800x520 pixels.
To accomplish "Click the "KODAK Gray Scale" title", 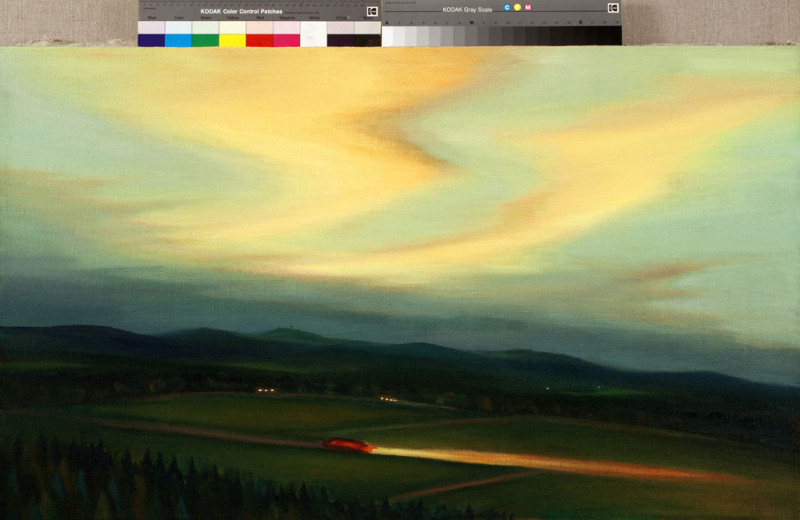I will click(x=467, y=10).
